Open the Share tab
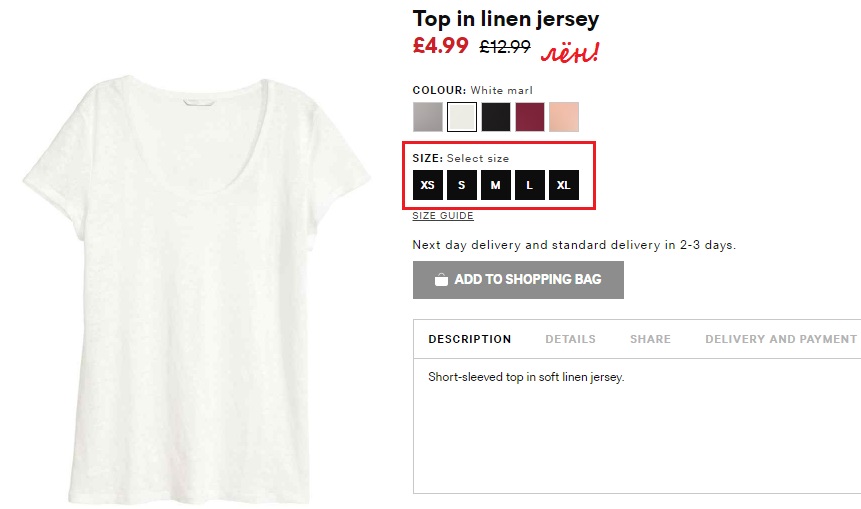 (x=650, y=339)
